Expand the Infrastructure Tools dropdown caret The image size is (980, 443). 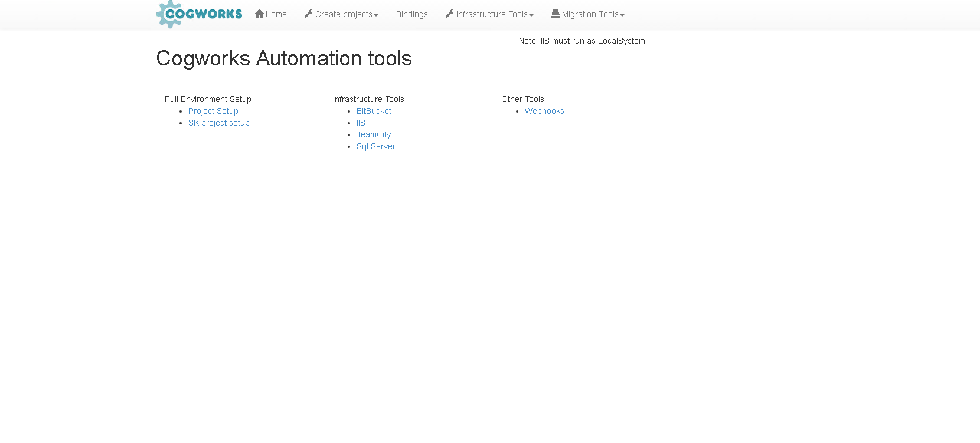click(x=531, y=15)
